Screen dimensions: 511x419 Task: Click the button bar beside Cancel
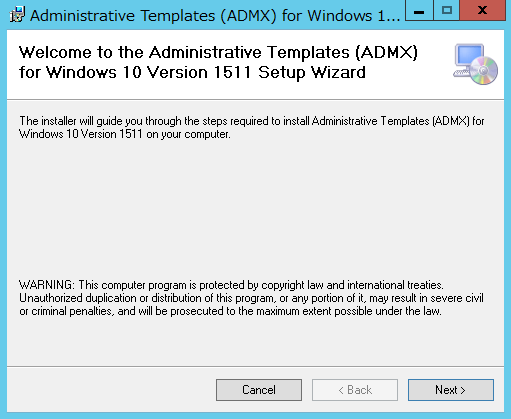point(110,390)
